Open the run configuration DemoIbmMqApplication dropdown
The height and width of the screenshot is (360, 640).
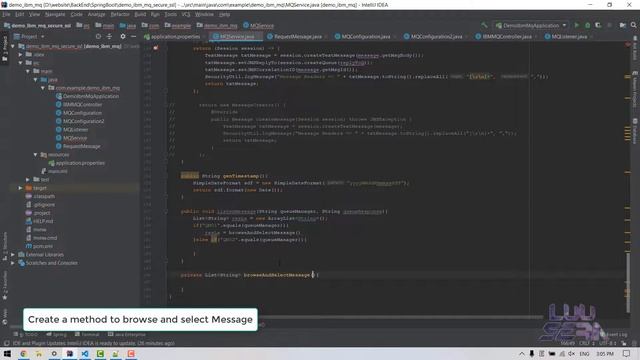(x=531, y=25)
